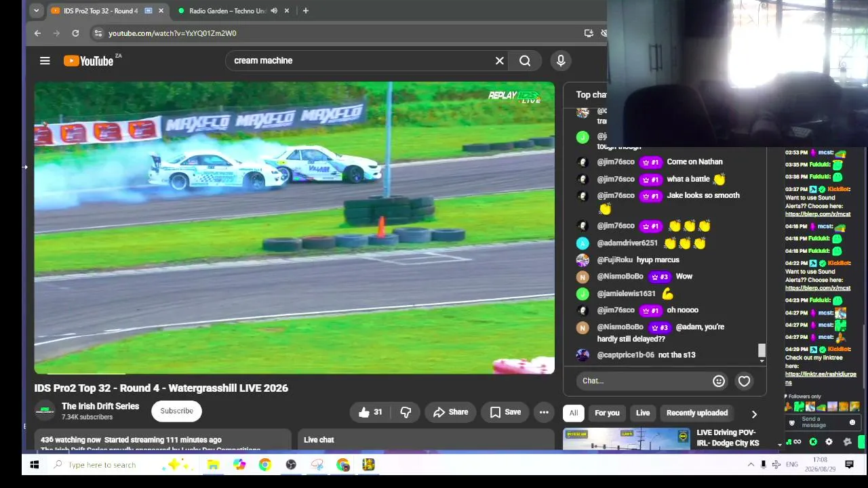Reload the YouTube page
The image size is (868, 488).
[x=75, y=33]
